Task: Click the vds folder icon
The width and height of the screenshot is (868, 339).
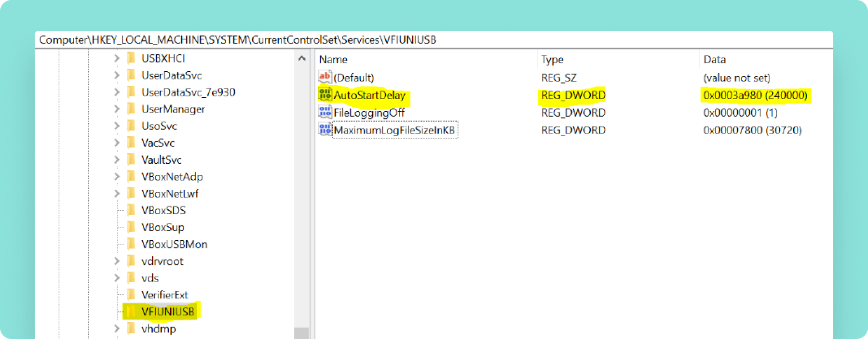Action: 131,278
